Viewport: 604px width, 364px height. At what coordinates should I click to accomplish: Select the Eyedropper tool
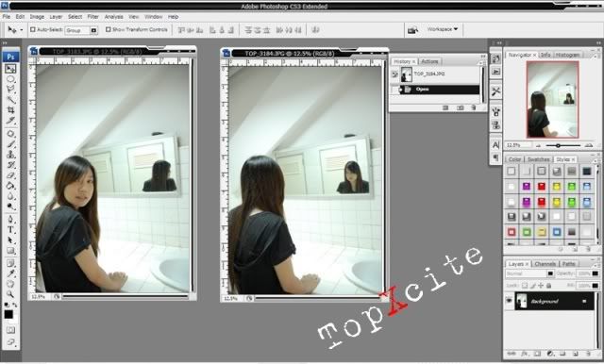tap(10, 273)
